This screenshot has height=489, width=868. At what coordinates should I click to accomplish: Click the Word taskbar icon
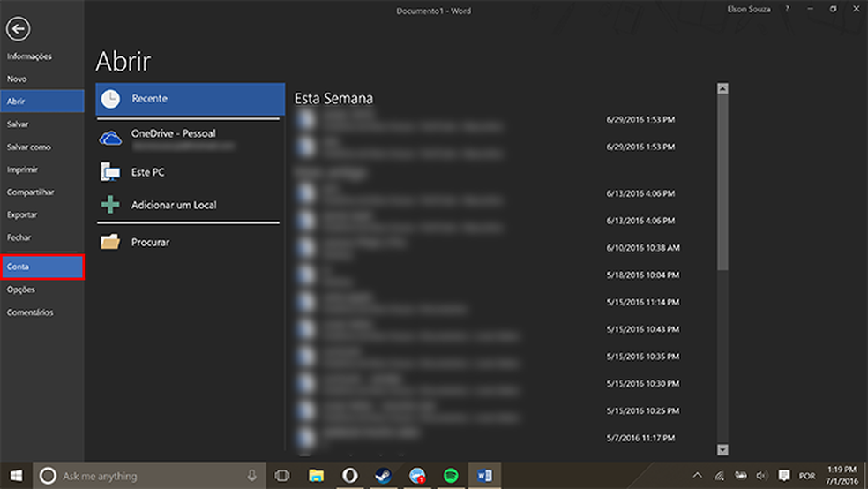(x=484, y=476)
